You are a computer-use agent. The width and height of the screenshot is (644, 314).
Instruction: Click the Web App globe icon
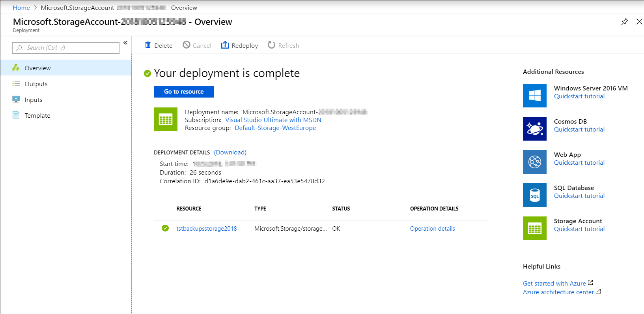(535, 162)
